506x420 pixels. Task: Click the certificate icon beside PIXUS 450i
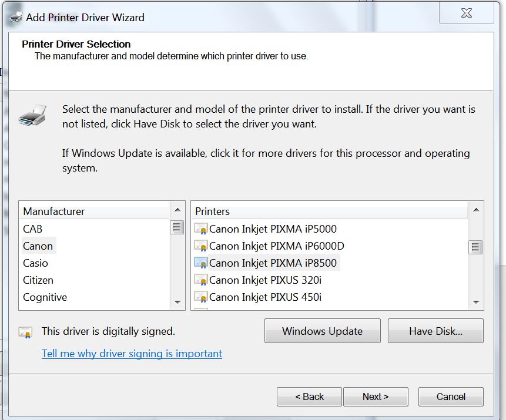(200, 297)
